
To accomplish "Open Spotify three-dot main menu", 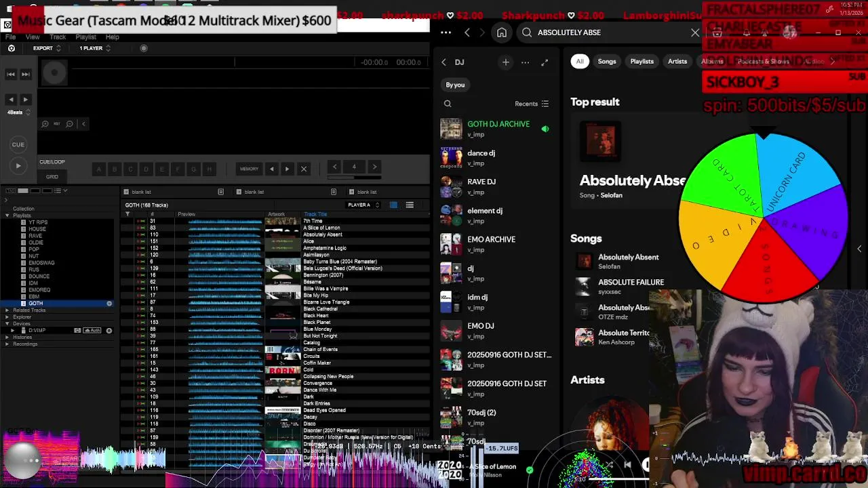I will tap(446, 33).
